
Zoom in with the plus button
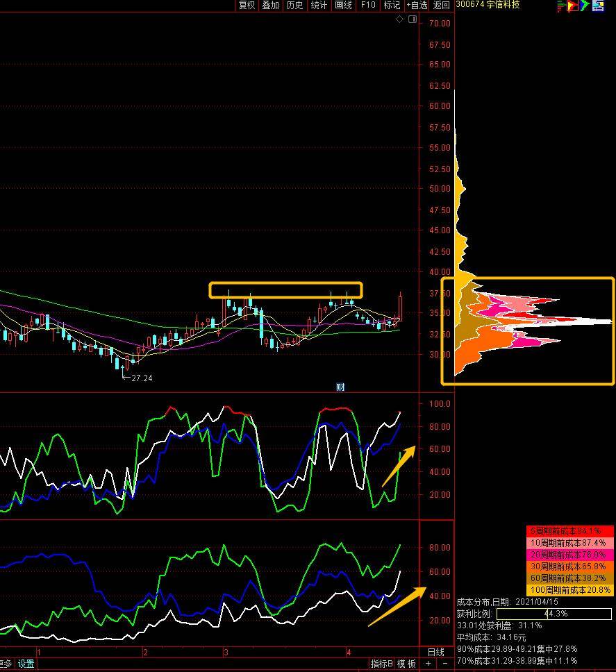428,664
